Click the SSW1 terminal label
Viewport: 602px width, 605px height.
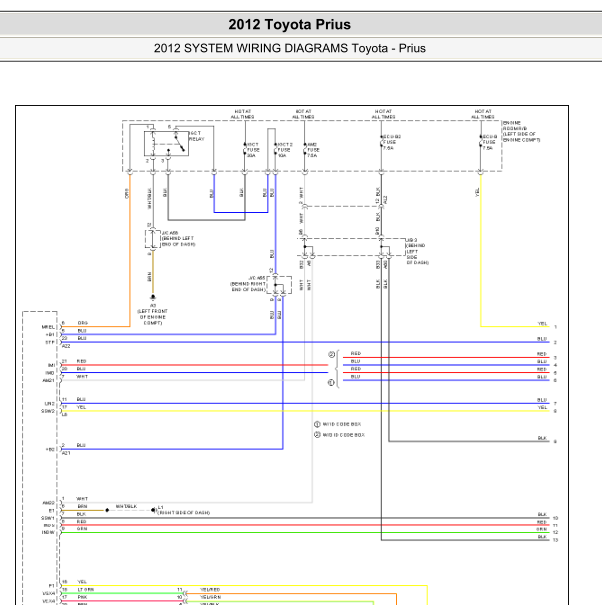click(x=48, y=518)
